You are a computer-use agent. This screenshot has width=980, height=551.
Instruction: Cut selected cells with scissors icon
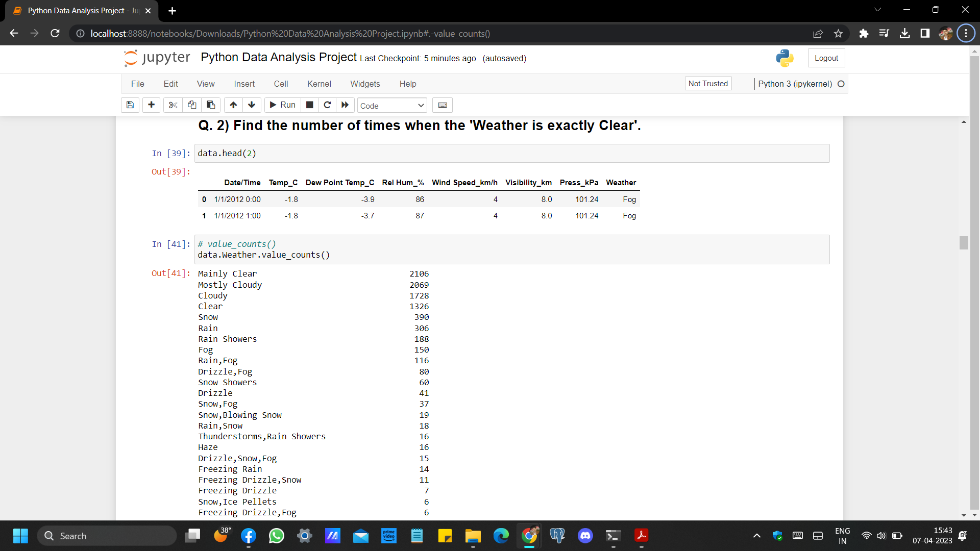(x=173, y=105)
